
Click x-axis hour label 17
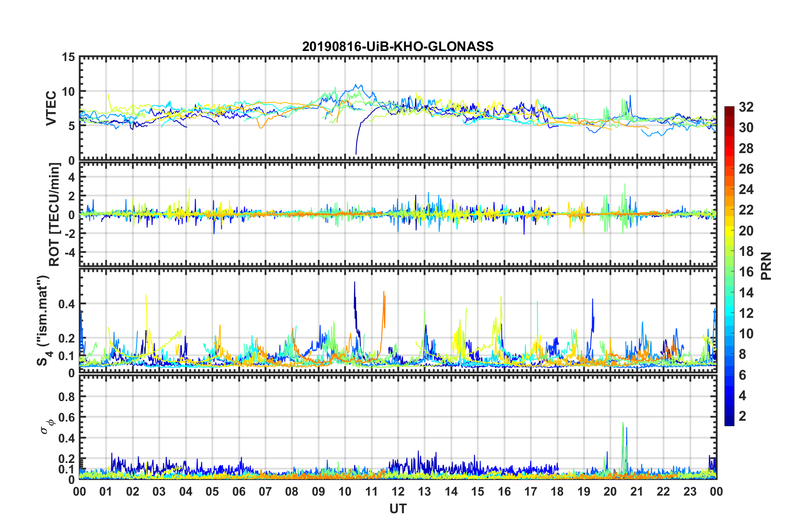pyautogui.click(x=531, y=491)
